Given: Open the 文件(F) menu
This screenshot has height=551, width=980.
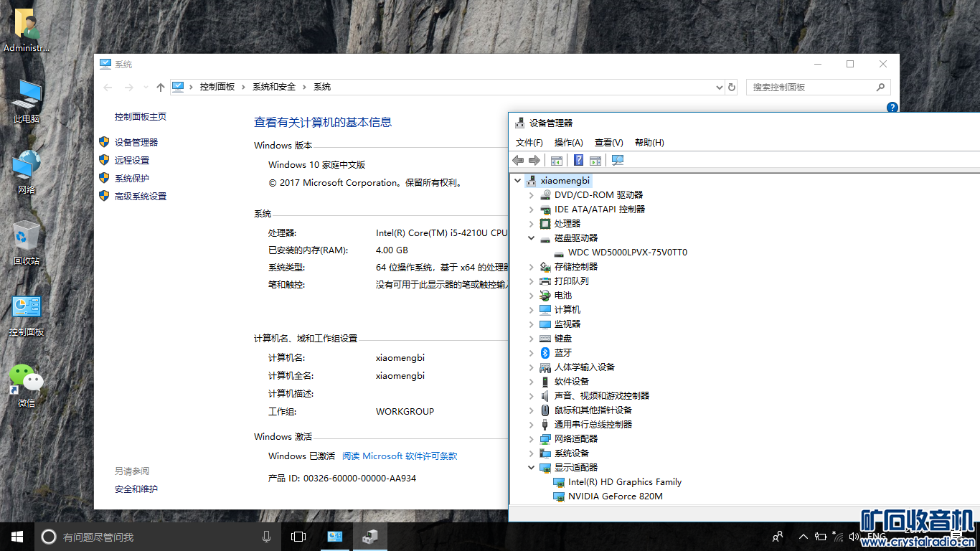Looking at the screenshot, I should coord(529,143).
